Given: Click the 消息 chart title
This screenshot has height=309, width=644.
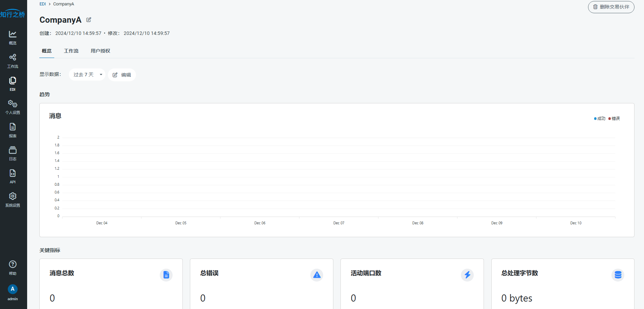Looking at the screenshot, I should click(x=55, y=116).
